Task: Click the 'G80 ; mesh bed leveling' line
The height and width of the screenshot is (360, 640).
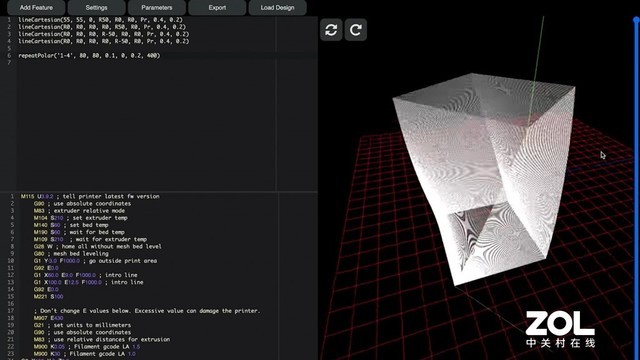Action: 71,253
